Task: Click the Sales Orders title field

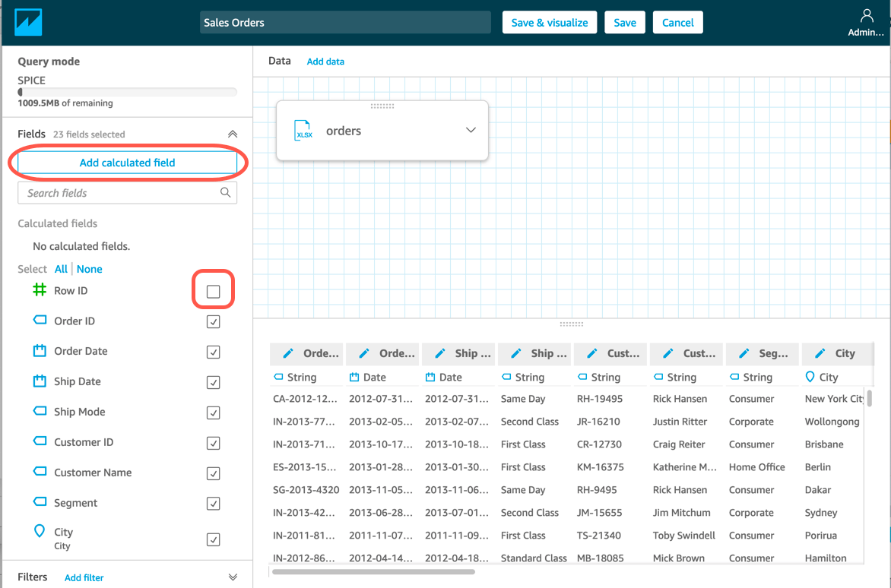Action: click(x=344, y=22)
